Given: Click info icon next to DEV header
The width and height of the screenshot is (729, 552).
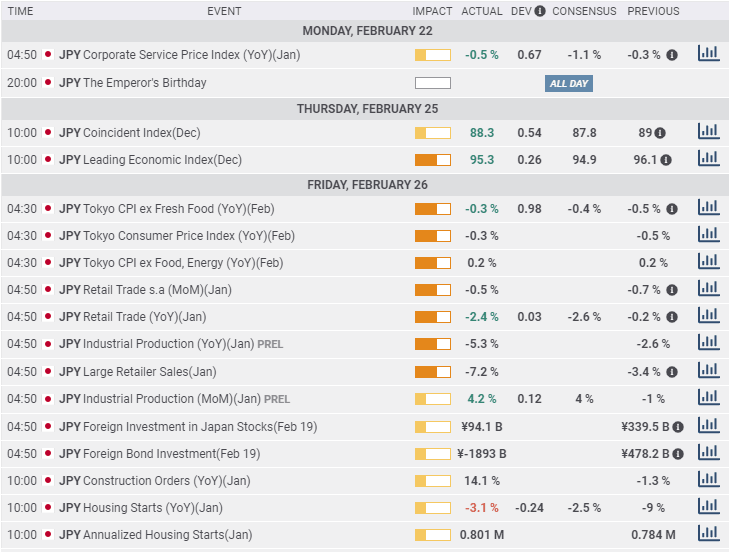Looking at the screenshot, I should coord(540,11).
